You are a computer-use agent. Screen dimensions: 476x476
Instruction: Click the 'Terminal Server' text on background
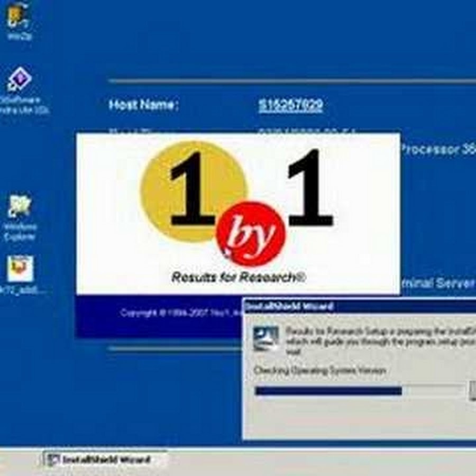click(438, 283)
